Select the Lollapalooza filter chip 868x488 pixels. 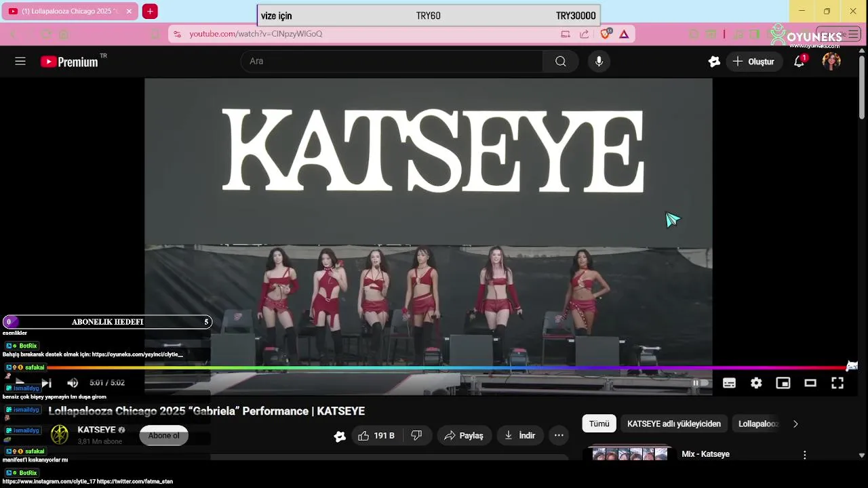[x=758, y=424]
